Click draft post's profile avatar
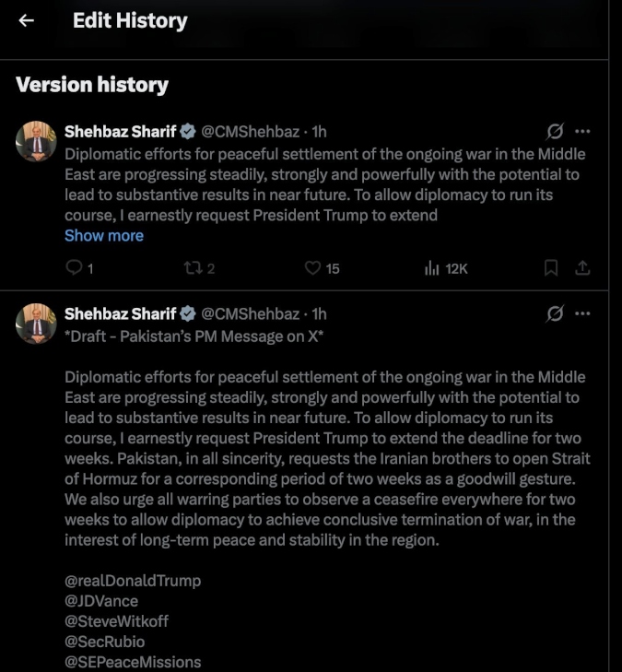The width and height of the screenshot is (622, 672). (x=37, y=324)
